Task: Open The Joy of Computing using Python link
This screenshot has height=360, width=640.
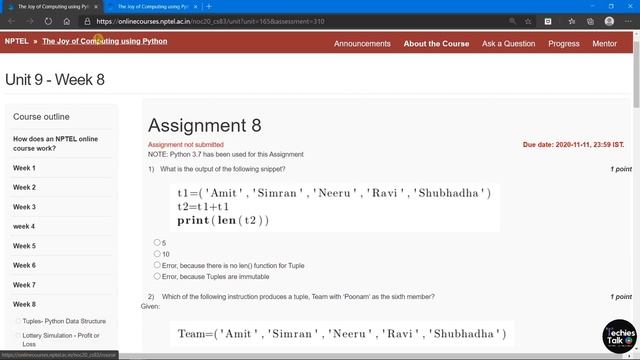Action: click(x=104, y=41)
